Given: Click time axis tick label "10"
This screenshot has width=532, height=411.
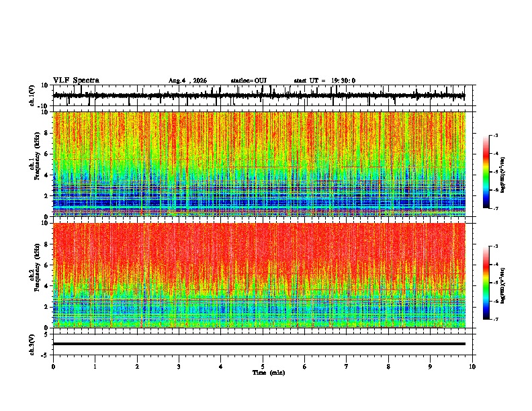Looking at the screenshot, I should click(x=472, y=367).
